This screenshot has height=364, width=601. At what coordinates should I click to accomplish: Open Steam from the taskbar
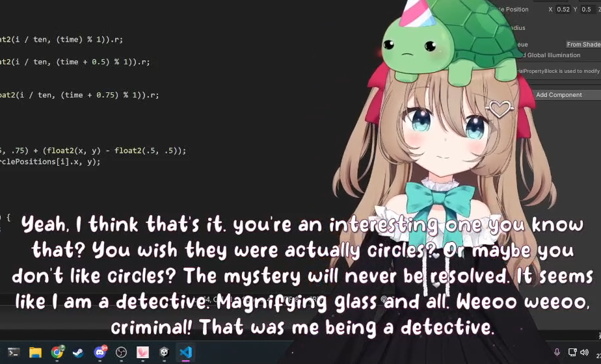(78, 352)
